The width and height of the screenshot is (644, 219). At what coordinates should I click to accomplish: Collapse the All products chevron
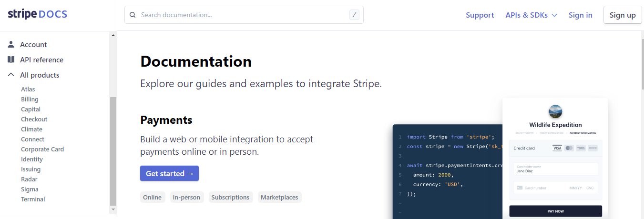click(11, 75)
